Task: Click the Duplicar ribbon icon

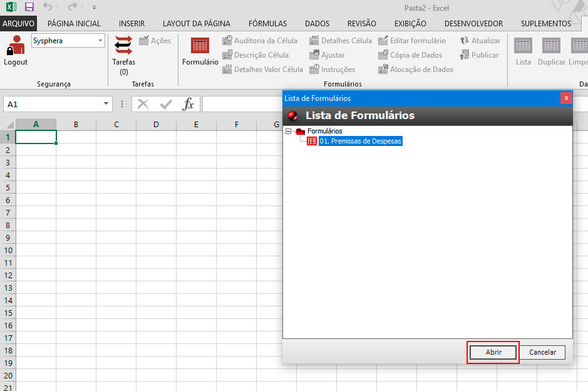Action: point(551,46)
